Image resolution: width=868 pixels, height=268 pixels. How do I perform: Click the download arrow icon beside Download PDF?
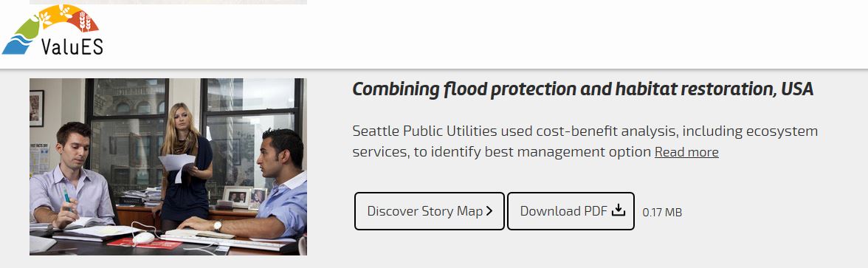(x=619, y=211)
